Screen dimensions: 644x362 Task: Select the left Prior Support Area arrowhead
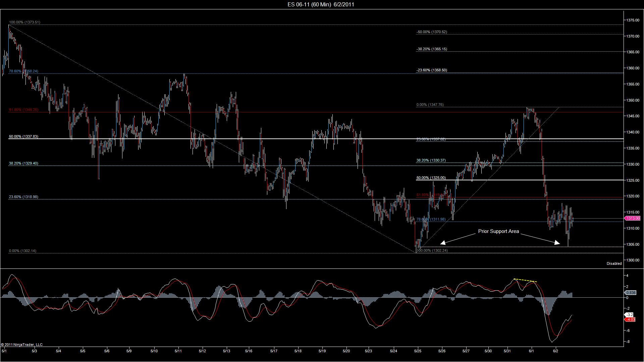443,242
